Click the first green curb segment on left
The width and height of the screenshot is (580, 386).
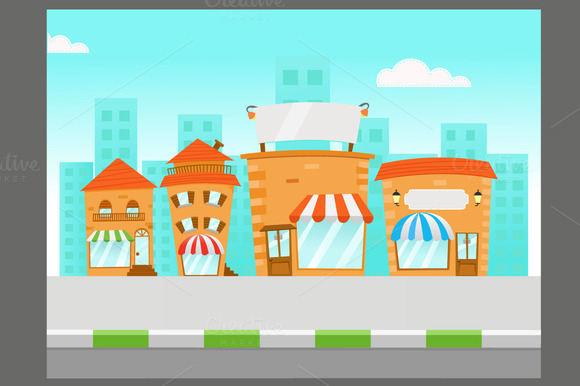tap(121, 339)
